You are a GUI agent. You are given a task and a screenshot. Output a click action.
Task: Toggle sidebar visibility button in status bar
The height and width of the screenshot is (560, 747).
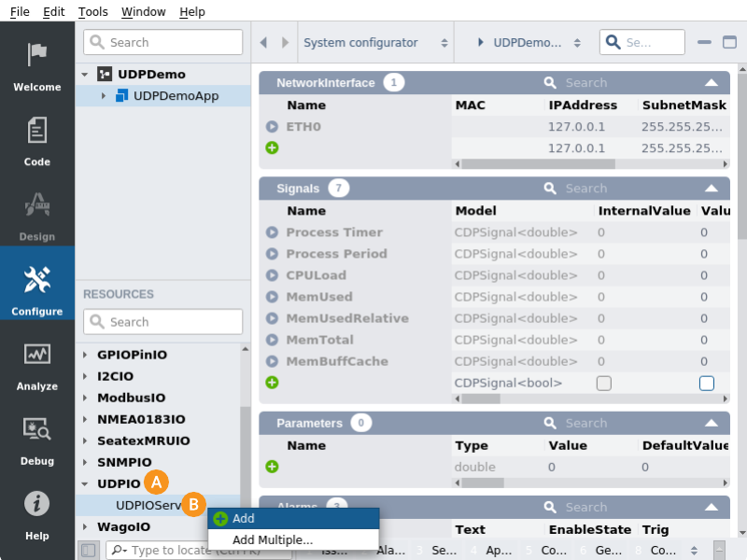pyautogui.click(x=88, y=551)
